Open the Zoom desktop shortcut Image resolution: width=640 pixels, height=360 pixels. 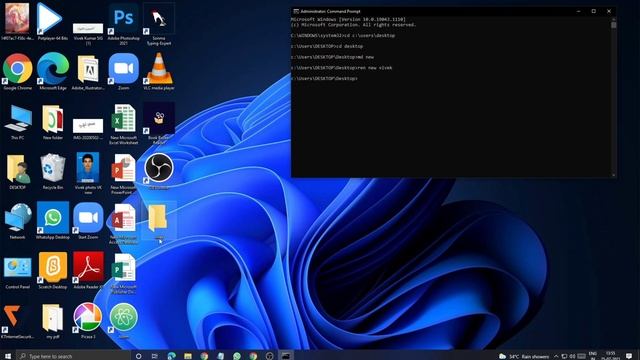pos(123,71)
